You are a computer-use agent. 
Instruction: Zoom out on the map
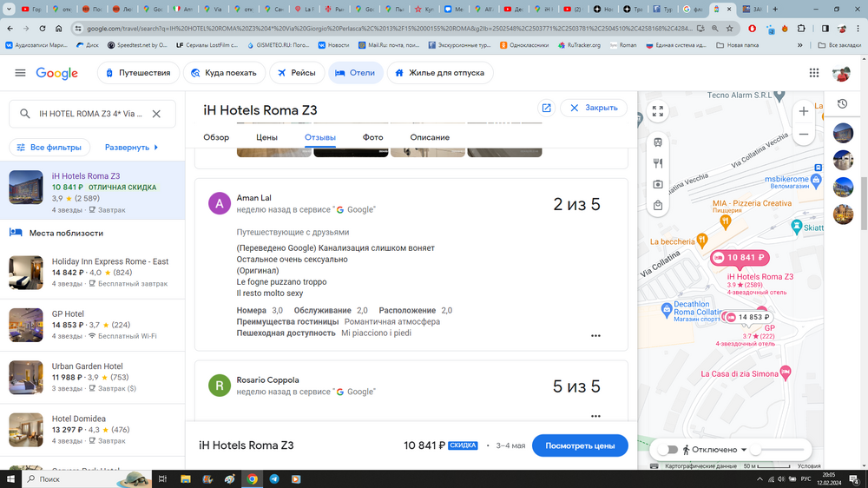(x=804, y=134)
